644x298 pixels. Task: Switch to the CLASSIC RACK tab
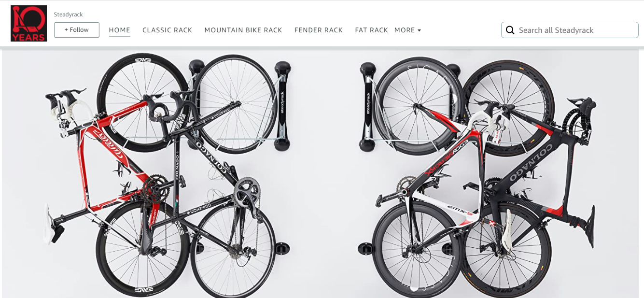[x=168, y=30]
